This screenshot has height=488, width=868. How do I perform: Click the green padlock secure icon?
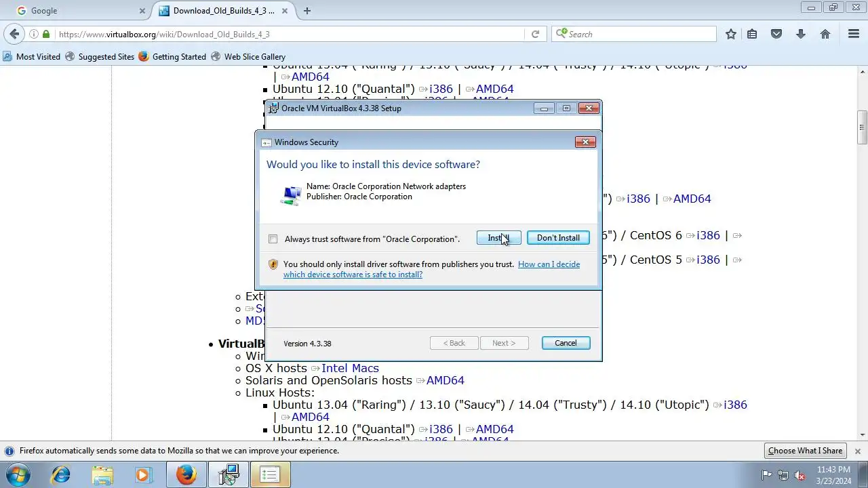coord(46,34)
